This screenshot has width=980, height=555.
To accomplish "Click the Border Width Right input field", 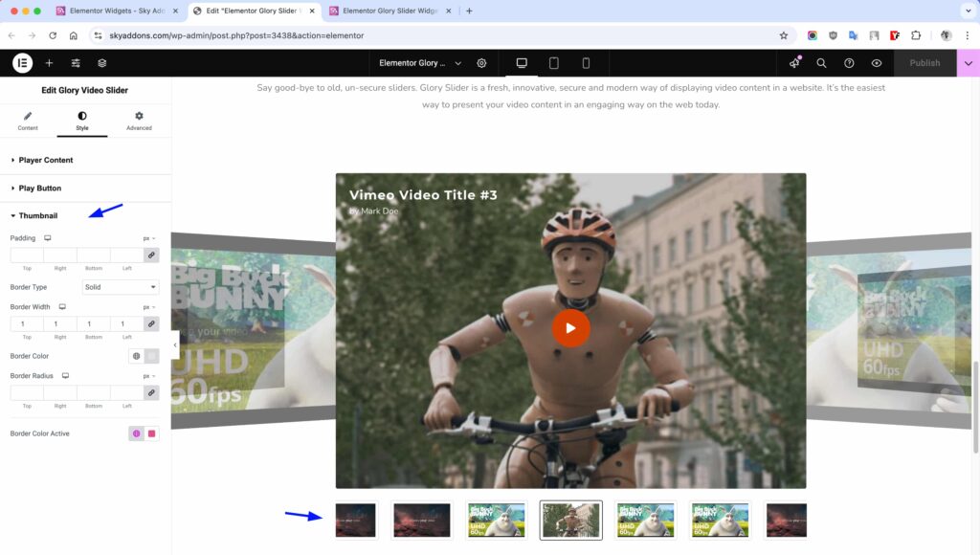I will tap(60, 323).
